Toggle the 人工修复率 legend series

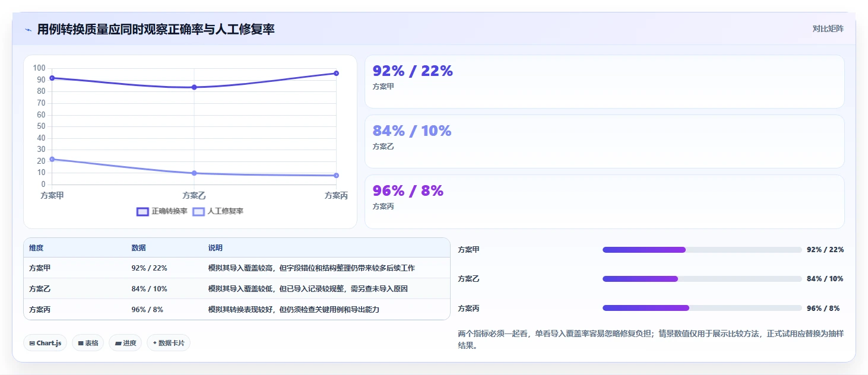point(218,211)
